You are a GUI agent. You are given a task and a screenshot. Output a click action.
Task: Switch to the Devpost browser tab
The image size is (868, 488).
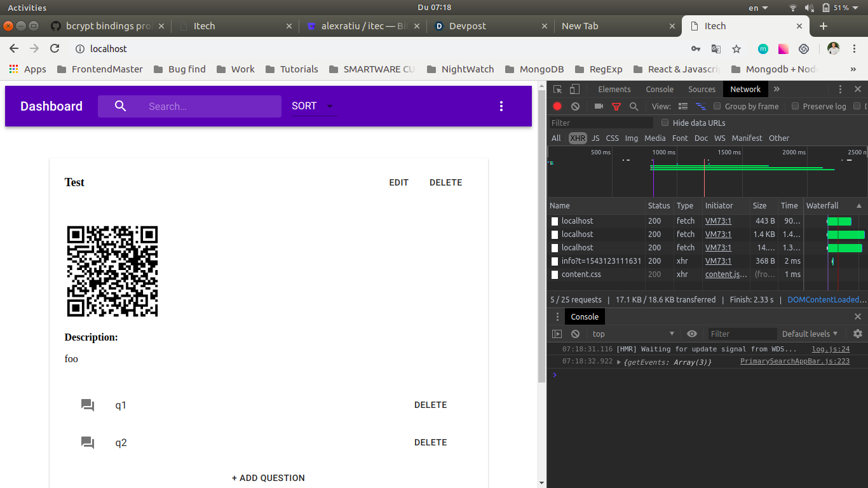(490, 26)
